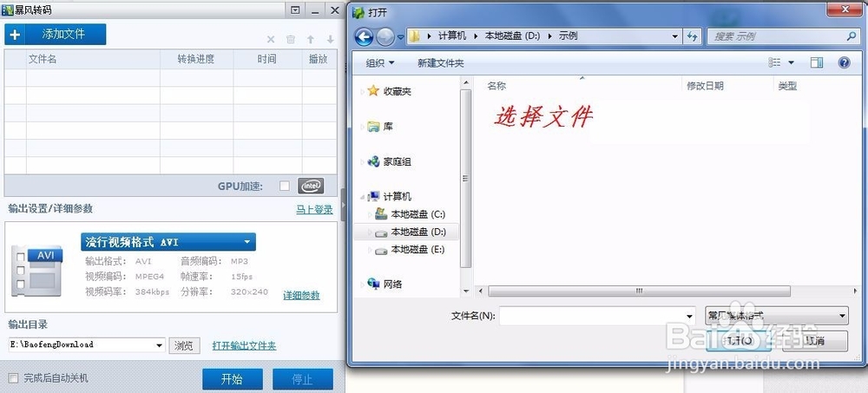Click the horizontal scrollbar in file list

coord(639,291)
